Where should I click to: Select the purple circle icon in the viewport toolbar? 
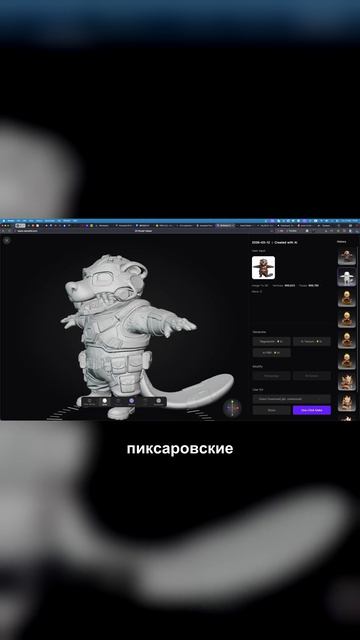(x=131, y=402)
